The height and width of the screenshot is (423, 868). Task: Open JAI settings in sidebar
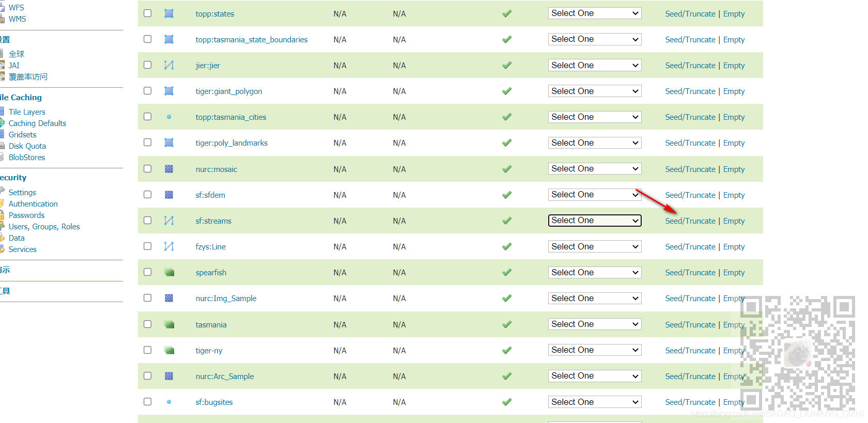pyautogui.click(x=14, y=65)
